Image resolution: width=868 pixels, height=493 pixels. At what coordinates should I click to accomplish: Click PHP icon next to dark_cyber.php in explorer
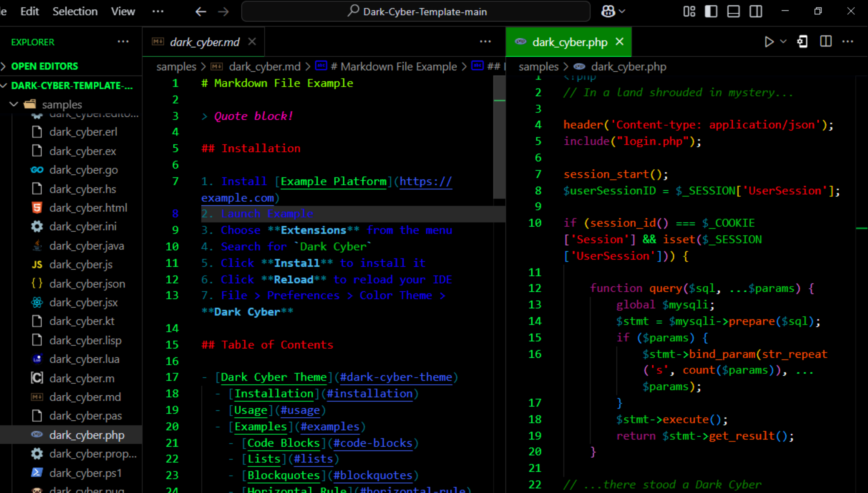click(x=37, y=435)
